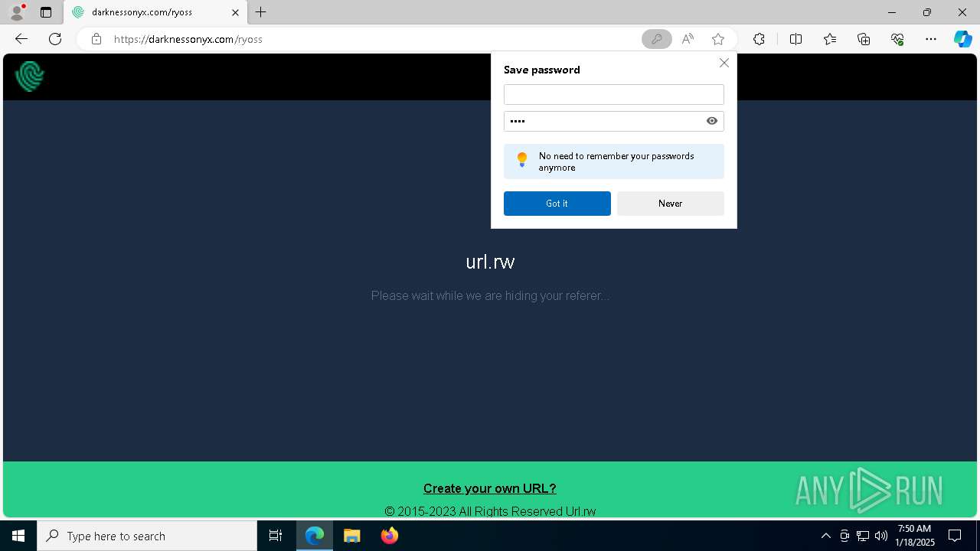Open the Extensions puzzle icon
Screen dimensions: 980x551
759,39
